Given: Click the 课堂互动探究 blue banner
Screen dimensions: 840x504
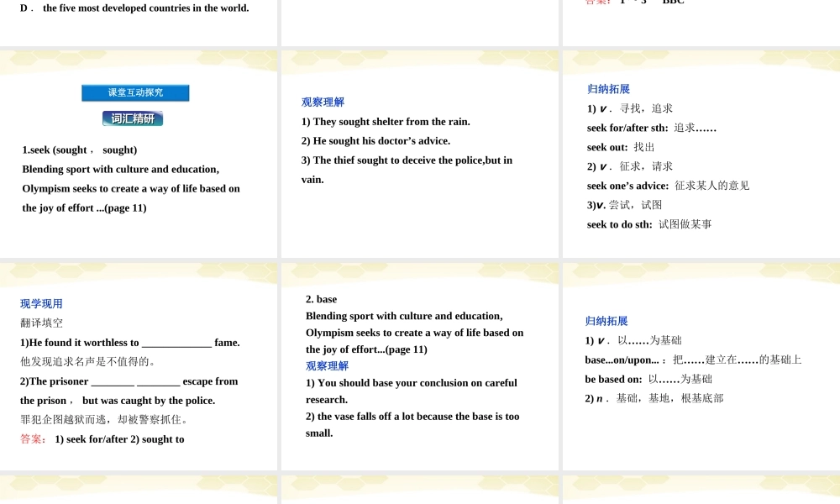Looking at the screenshot, I should point(135,92).
